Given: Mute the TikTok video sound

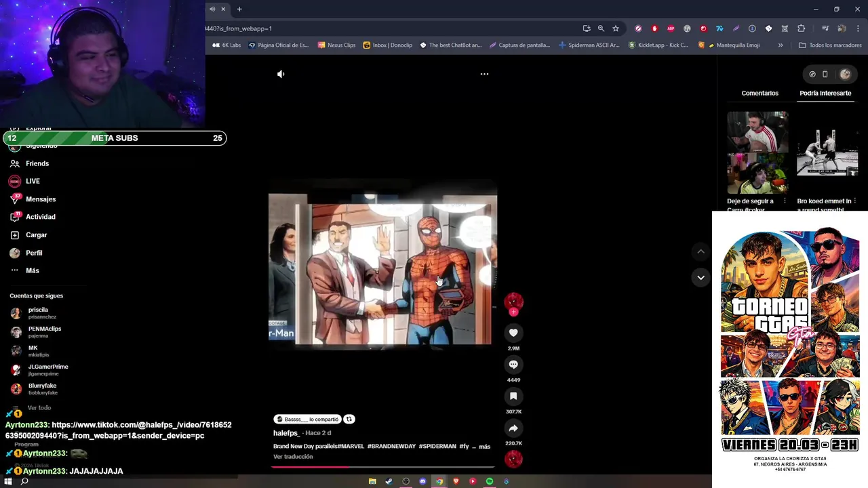Looking at the screenshot, I should click(281, 74).
